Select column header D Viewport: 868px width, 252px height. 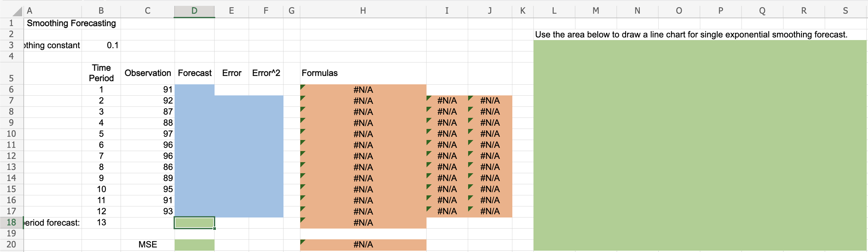(194, 10)
